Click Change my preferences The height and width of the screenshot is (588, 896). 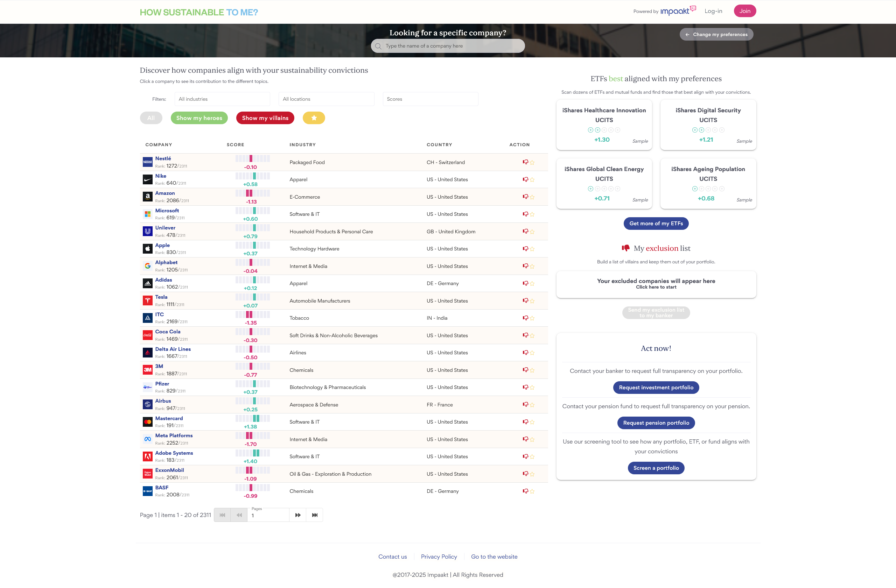coord(716,34)
